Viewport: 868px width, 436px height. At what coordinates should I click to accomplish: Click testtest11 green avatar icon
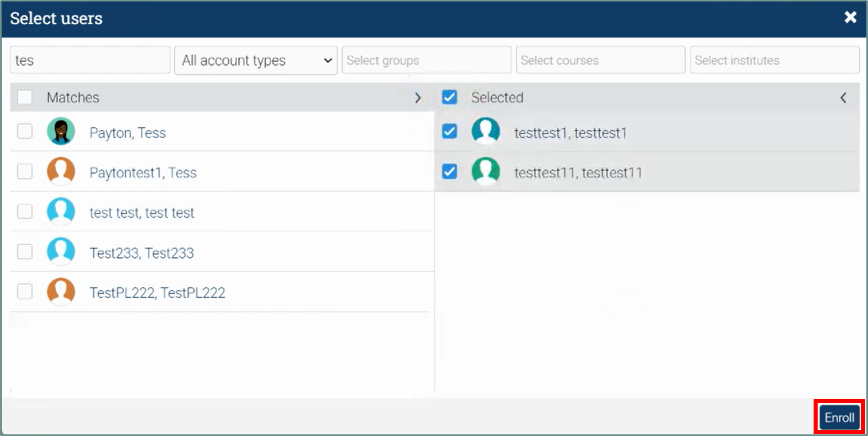click(485, 171)
